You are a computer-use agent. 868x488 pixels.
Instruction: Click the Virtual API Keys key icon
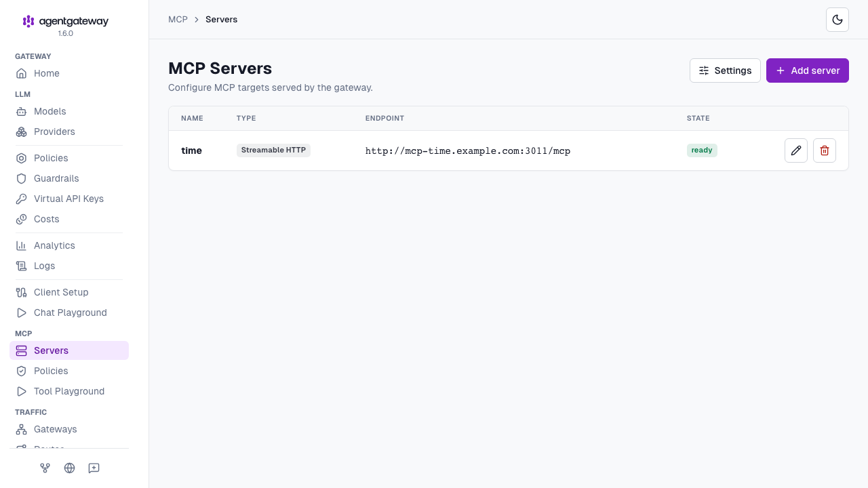click(x=22, y=199)
